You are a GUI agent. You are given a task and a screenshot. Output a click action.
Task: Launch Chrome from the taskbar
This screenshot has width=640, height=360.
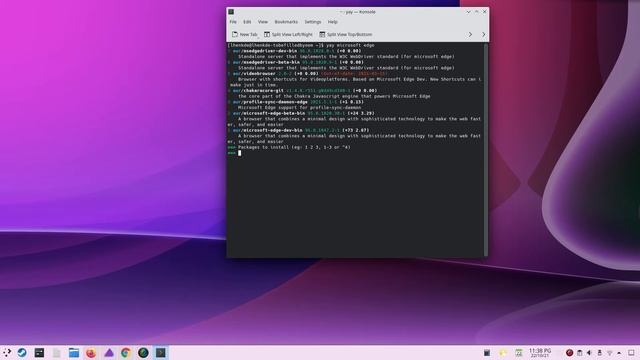click(x=126, y=353)
